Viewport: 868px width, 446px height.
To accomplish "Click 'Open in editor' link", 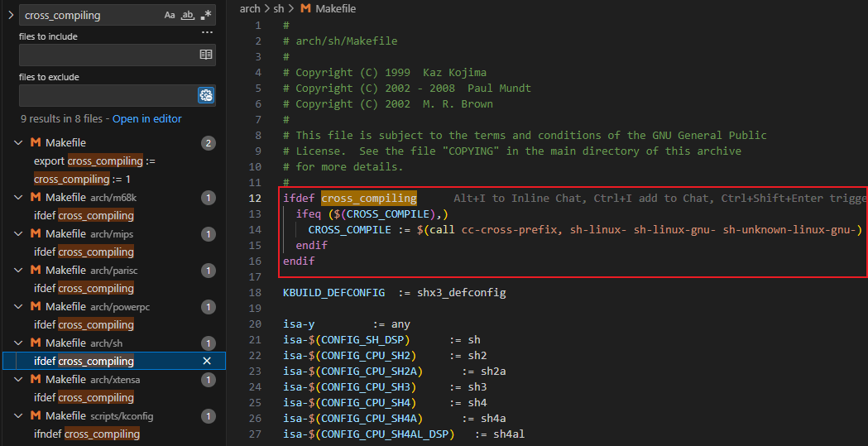I will (x=146, y=118).
